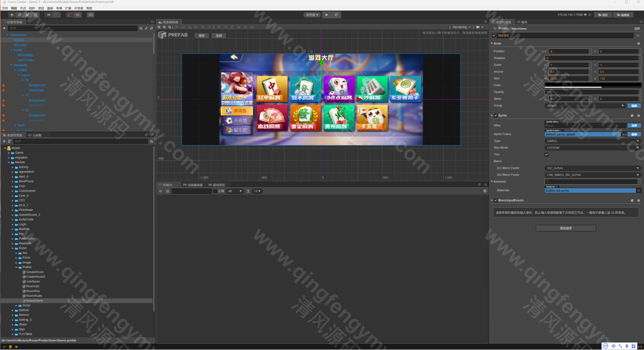
Task: Open the BlockInputEvents gear settings icon
Action: (638, 201)
